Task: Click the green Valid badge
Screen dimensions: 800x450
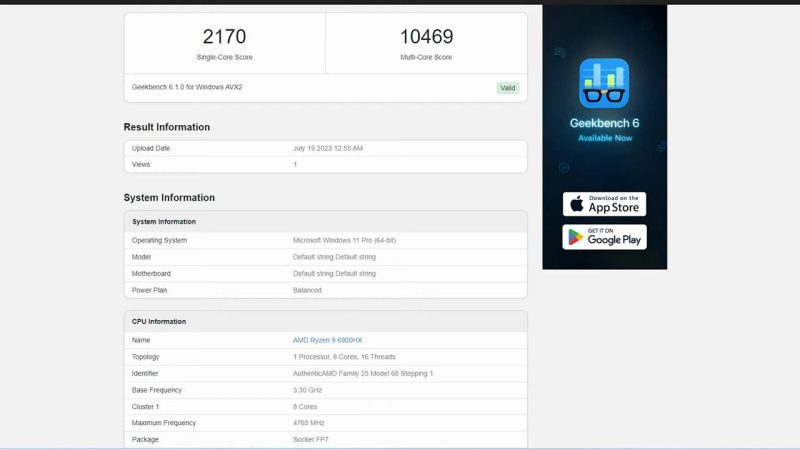Action: tap(508, 88)
